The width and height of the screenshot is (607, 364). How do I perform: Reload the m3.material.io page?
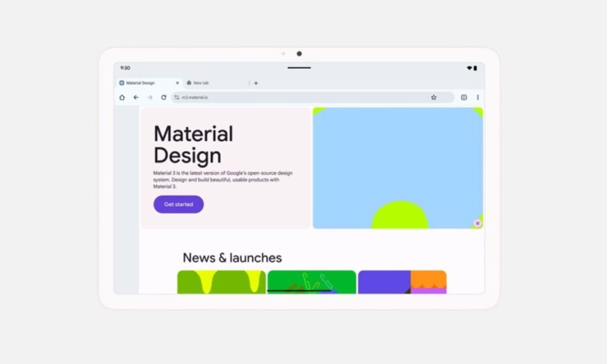click(x=164, y=98)
